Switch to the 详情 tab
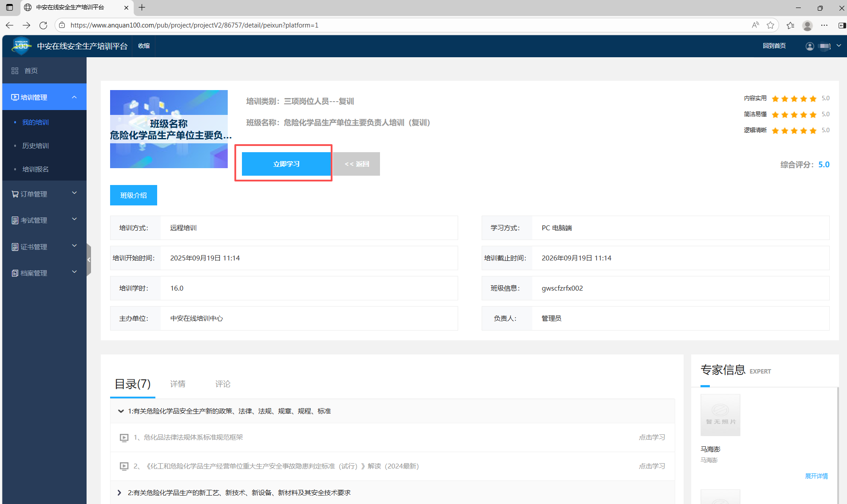The image size is (847, 504). coord(178,384)
